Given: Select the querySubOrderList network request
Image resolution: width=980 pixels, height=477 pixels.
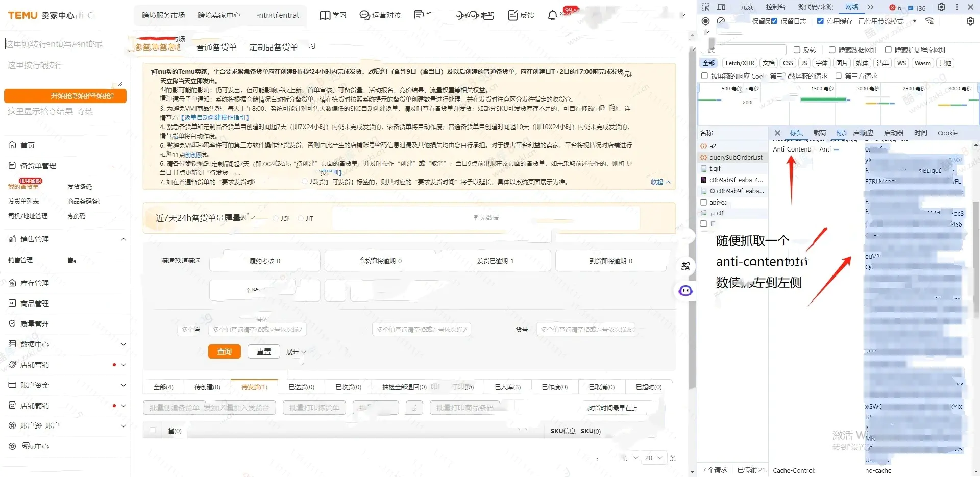Looking at the screenshot, I should 736,158.
